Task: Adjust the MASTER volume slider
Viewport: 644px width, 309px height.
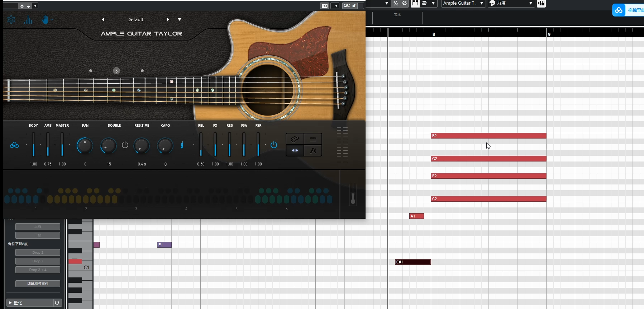Action: (62, 144)
